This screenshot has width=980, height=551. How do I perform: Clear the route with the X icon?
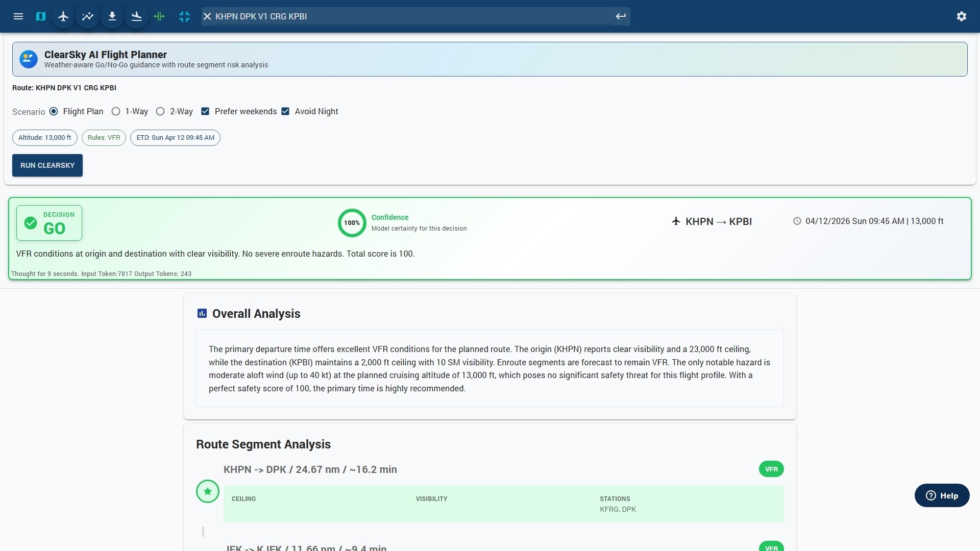click(207, 16)
